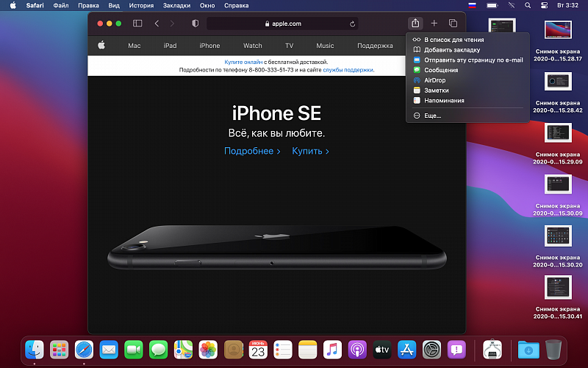Click the "Купить" link
The width and height of the screenshot is (588, 368).
310,151
